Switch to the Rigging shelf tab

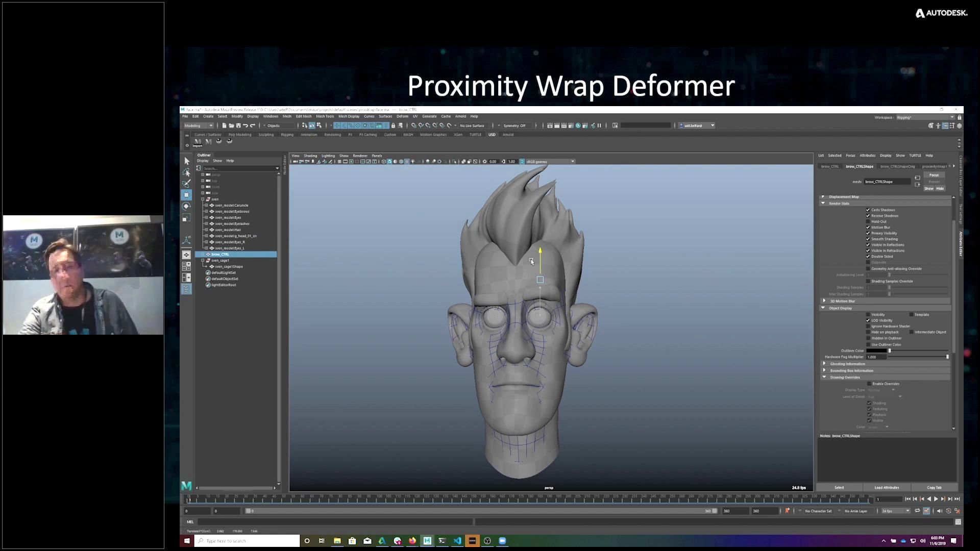click(287, 135)
